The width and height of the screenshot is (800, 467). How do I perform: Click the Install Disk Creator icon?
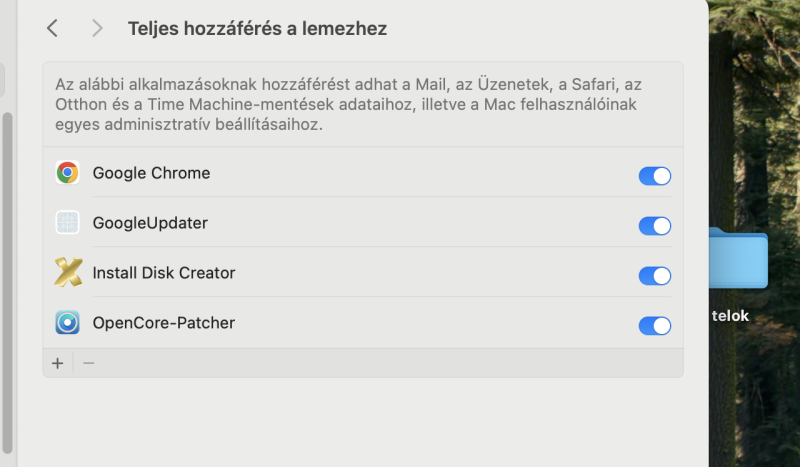coord(67,273)
